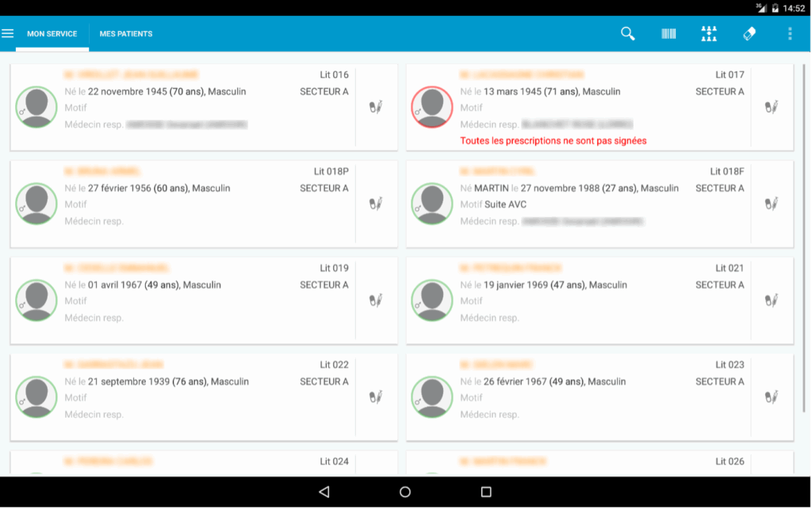Tap the Android back button
The height and width of the screenshot is (509, 812).
tap(324, 492)
